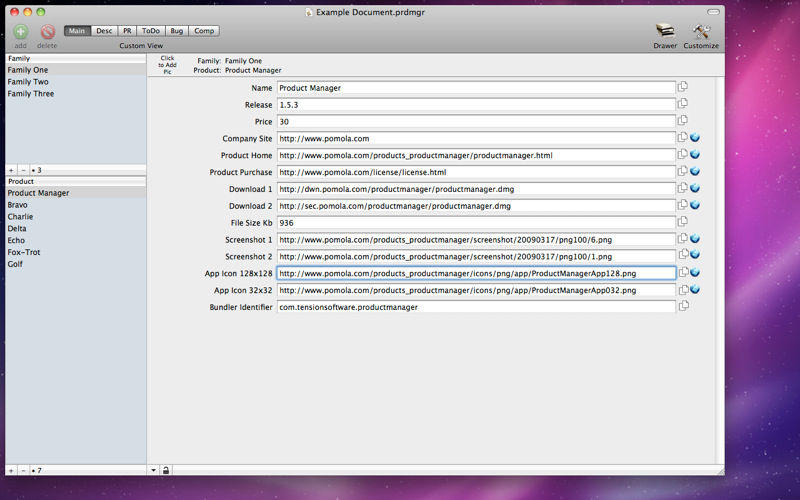Toggle the lock icon in bottom bar
Viewport: 800px width, 500px height.
pyautogui.click(x=166, y=470)
